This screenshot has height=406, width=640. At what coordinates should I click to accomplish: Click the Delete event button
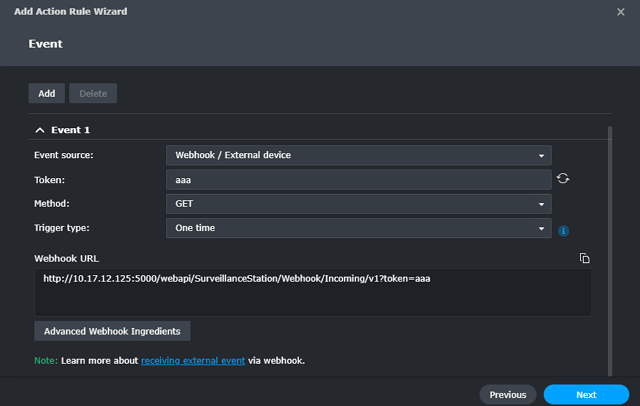pos(93,93)
